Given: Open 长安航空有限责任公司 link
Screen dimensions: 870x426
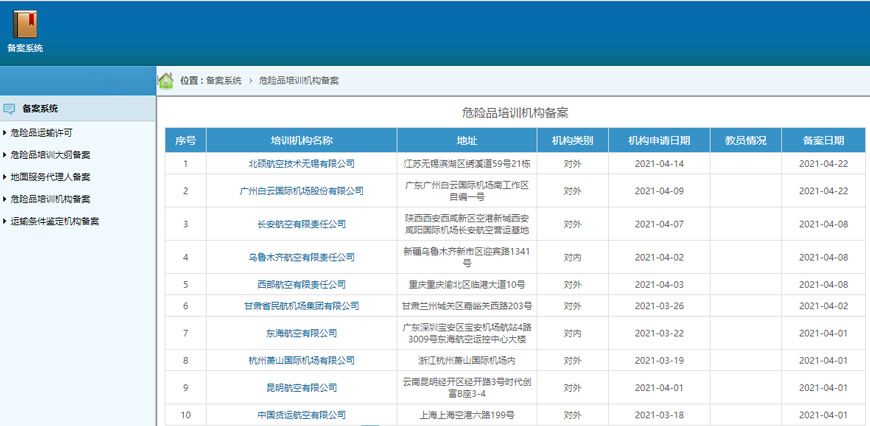Looking at the screenshot, I should [x=301, y=224].
